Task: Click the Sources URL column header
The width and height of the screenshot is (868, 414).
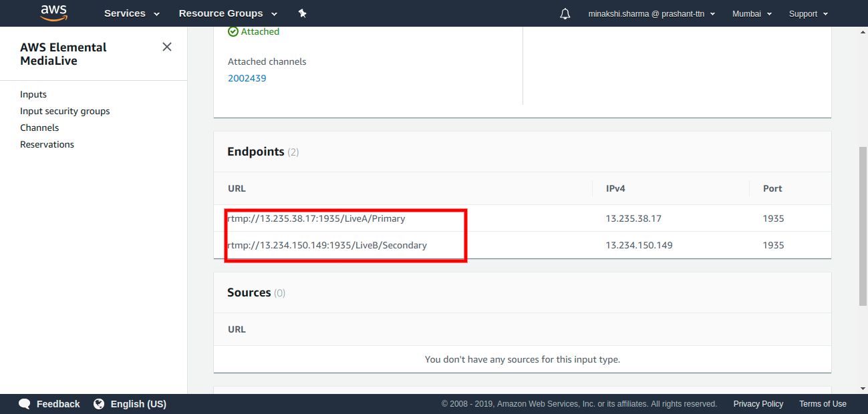Action: pyautogui.click(x=237, y=329)
